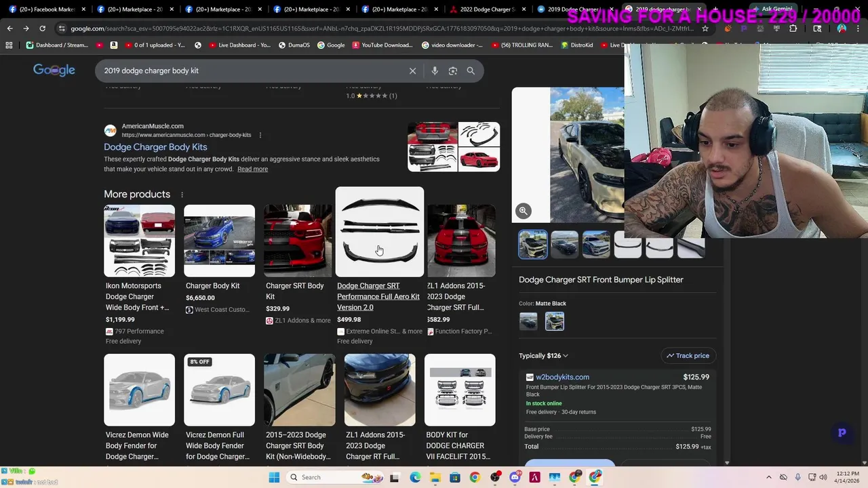Open the AmericanMuscle result three-dot menu
This screenshot has height=488, width=868.
pos(260,135)
